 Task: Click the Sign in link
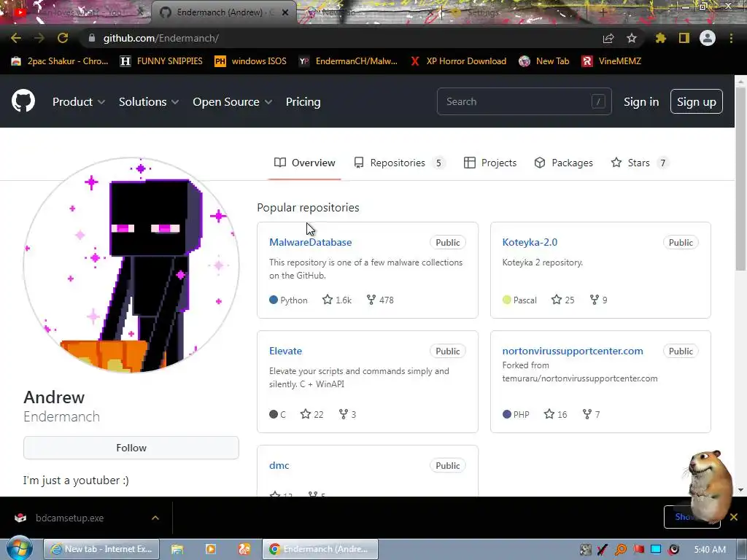pos(641,101)
